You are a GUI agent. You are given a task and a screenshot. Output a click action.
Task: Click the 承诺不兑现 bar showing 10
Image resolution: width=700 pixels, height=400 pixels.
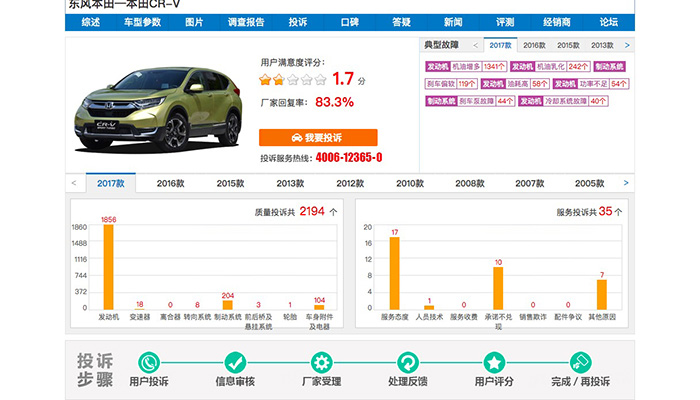point(498,288)
